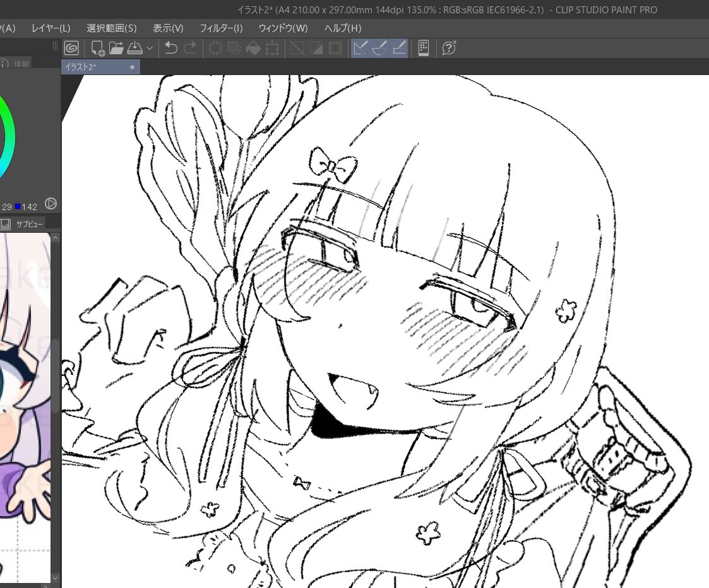Screen dimensions: 709x588
Task: Click the icon beside サブビュー tab
Action: (6, 224)
